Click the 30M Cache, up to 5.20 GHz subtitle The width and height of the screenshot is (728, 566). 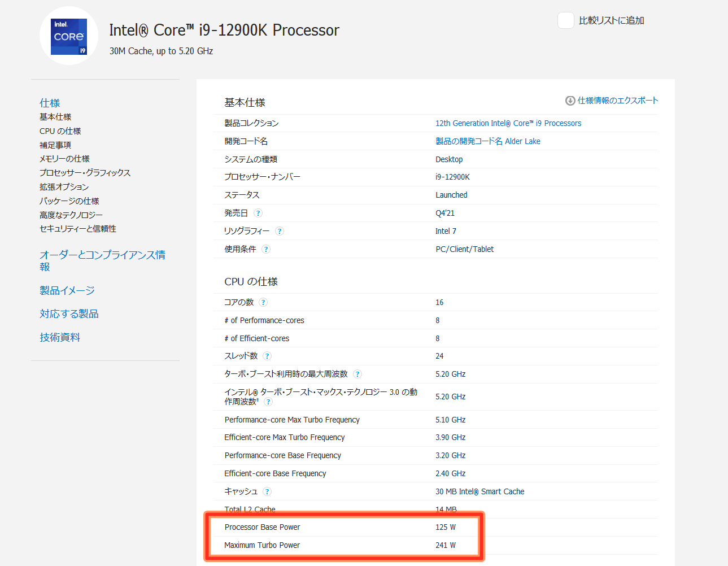click(161, 51)
